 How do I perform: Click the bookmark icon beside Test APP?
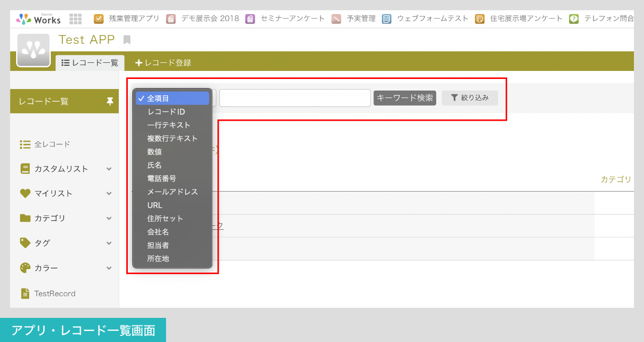pos(127,40)
